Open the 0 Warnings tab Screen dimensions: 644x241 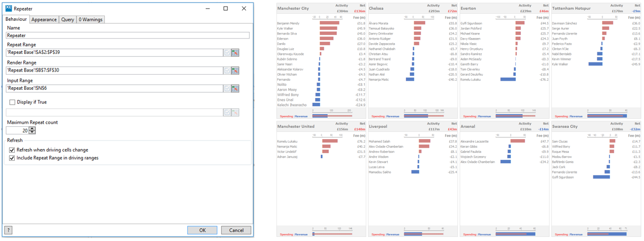tap(91, 19)
